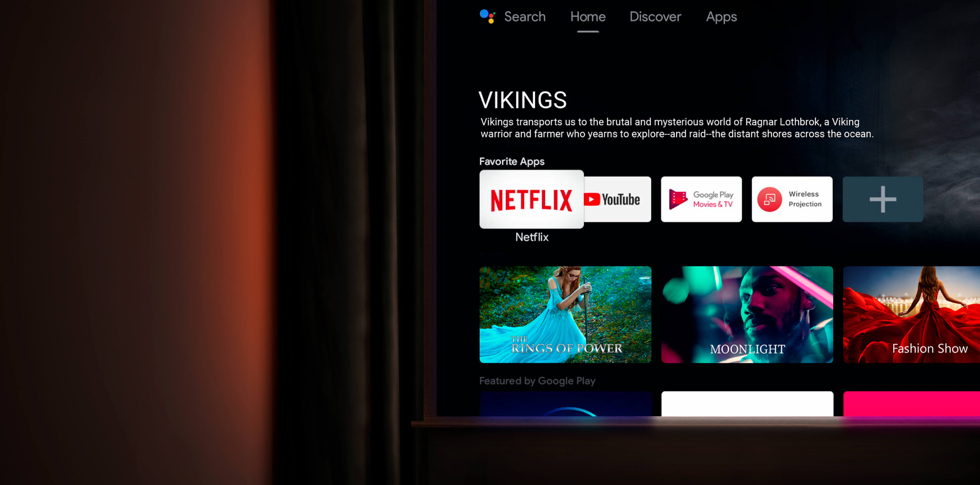Toggle Netflix as a favorite app
This screenshot has height=485, width=980.
pos(531,199)
